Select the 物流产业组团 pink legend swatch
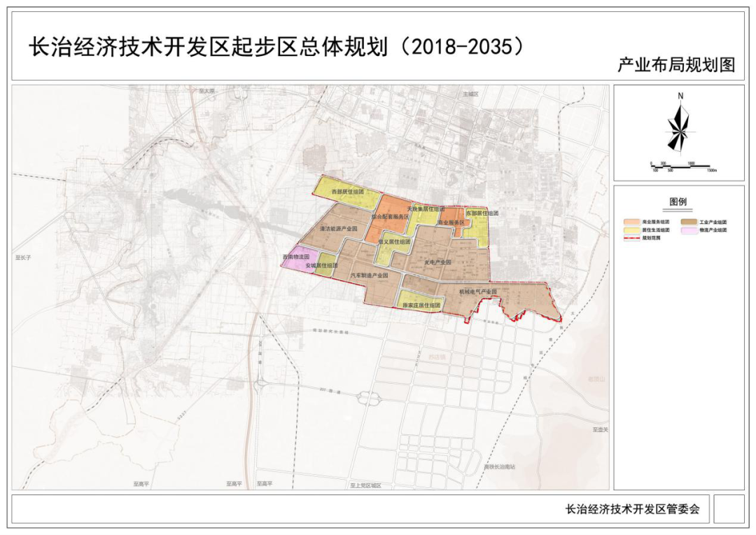The height and width of the screenshot is (535, 756). 689,230
